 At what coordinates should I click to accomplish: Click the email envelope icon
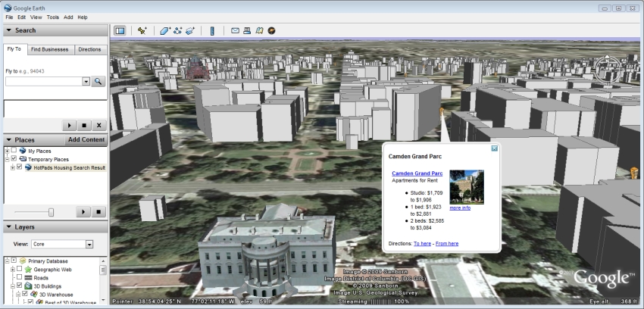coord(235,30)
